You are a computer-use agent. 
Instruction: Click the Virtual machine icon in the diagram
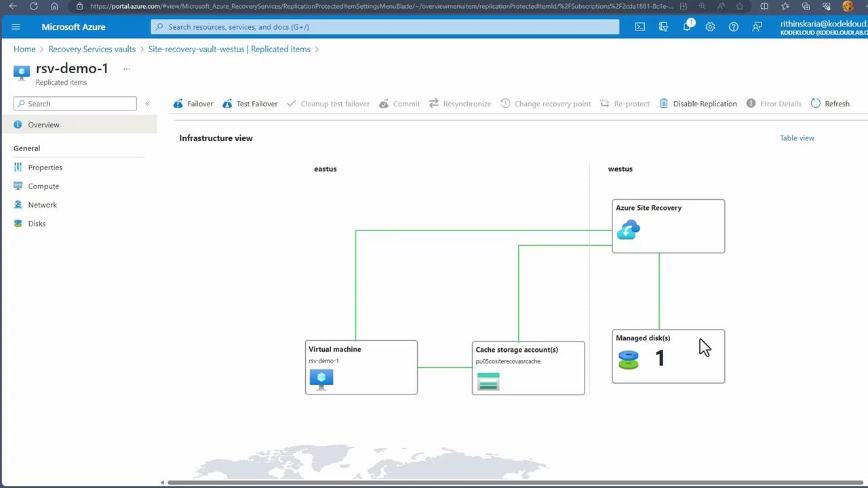321,379
